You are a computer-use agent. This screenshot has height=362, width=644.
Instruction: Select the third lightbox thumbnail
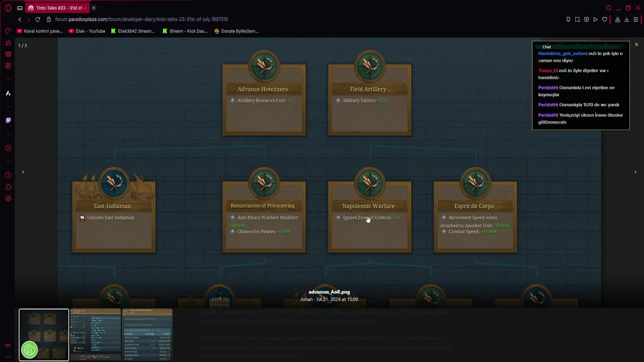click(147, 334)
